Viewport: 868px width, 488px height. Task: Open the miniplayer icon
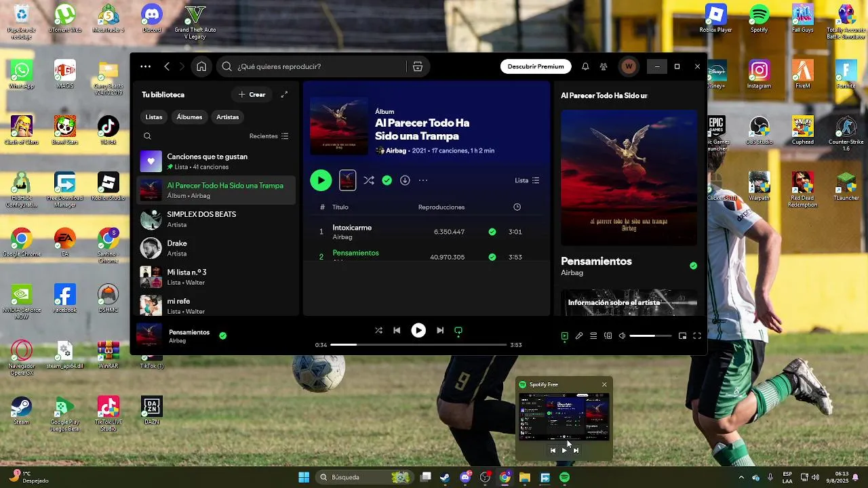pos(682,335)
